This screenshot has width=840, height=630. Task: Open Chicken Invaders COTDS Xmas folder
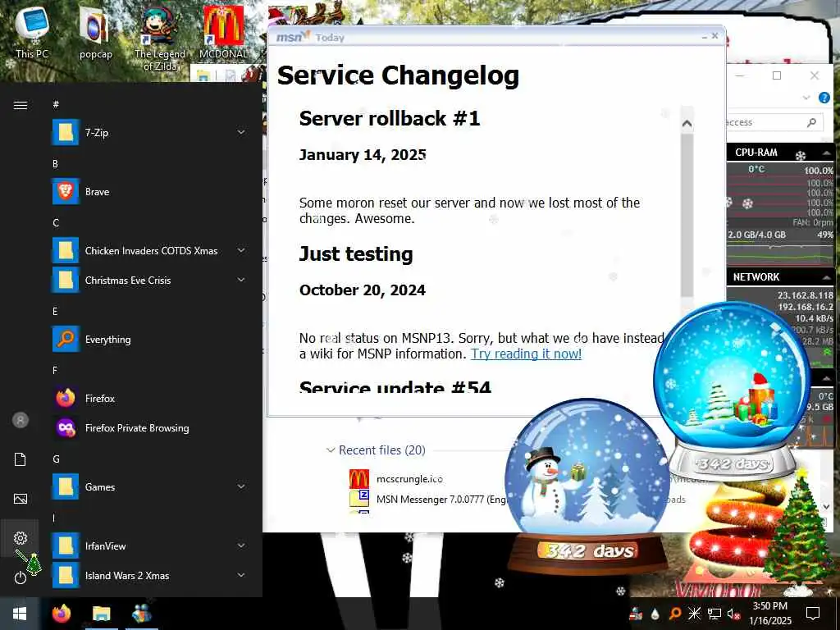click(x=150, y=250)
